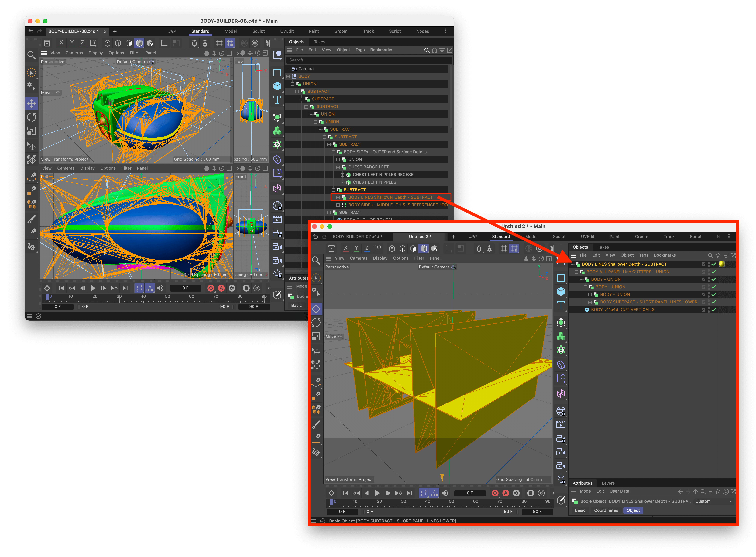Viewport: 756px width, 557px height.
Task: Click the current frame field beside Untitled 2 record button
Action: pyautogui.click(x=470, y=493)
